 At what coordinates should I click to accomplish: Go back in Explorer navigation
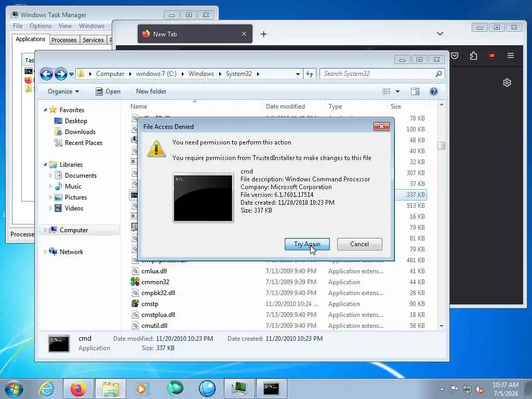(x=46, y=74)
